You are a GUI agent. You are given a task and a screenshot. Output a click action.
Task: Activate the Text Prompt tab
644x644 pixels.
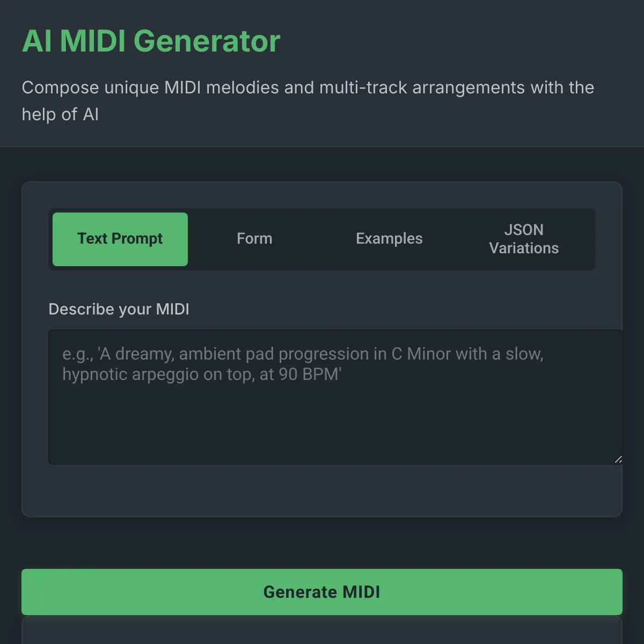120,239
